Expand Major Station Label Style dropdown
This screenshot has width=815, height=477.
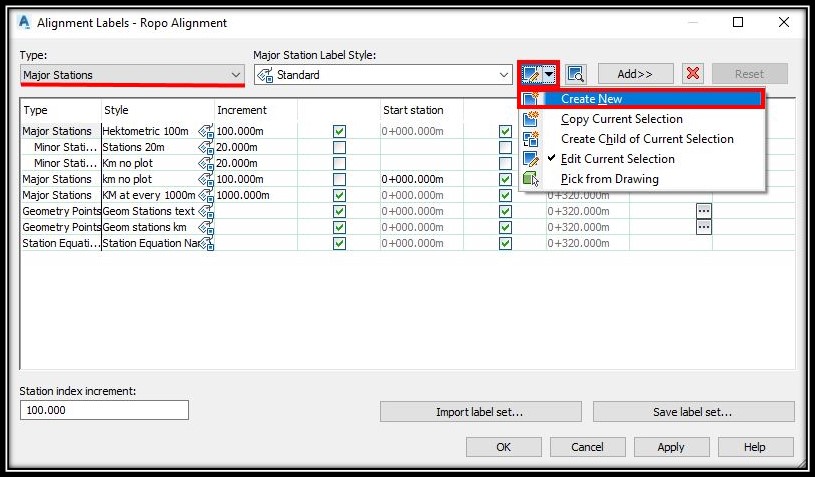(383, 75)
